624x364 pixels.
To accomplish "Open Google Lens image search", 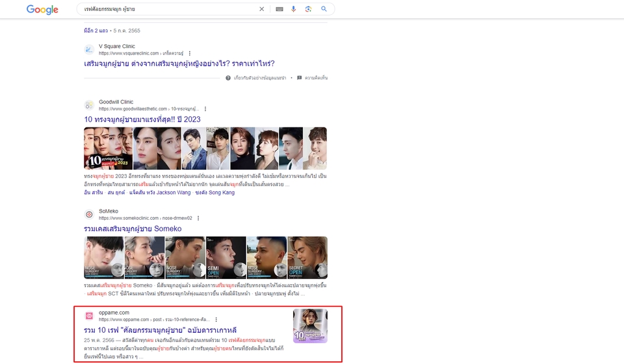I will coord(308,9).
